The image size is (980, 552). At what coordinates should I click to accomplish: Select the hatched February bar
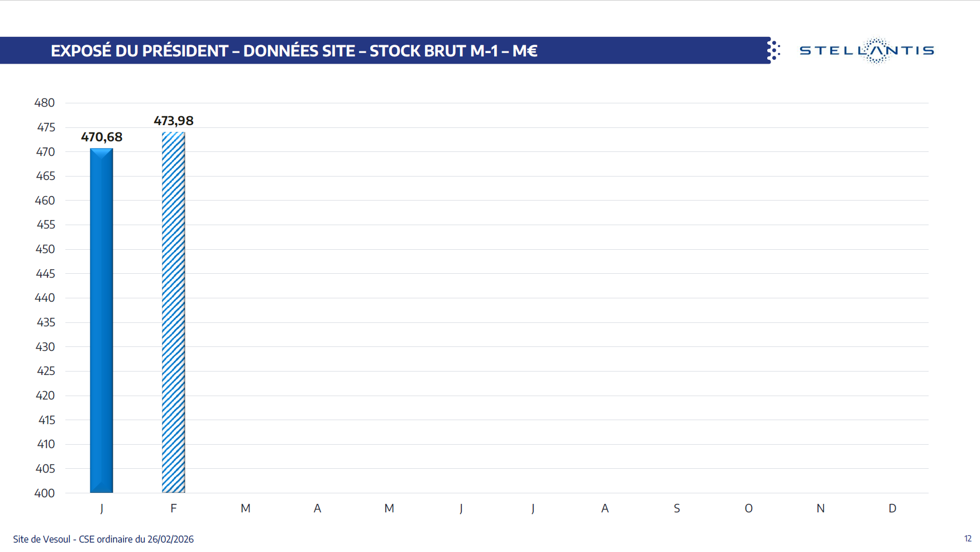[173, 312]
